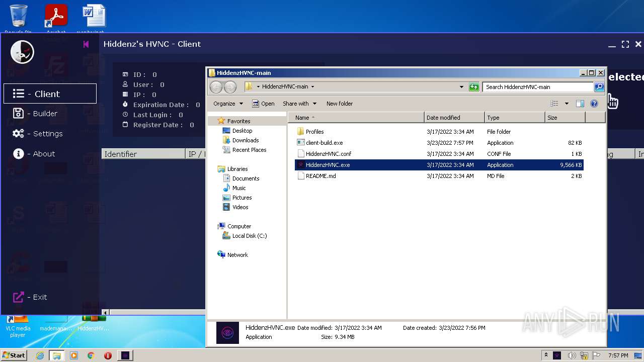The height and width of the screenshot is (362, 644).
Task: Click the Identifier column header in HVNC
Action: 143,154
